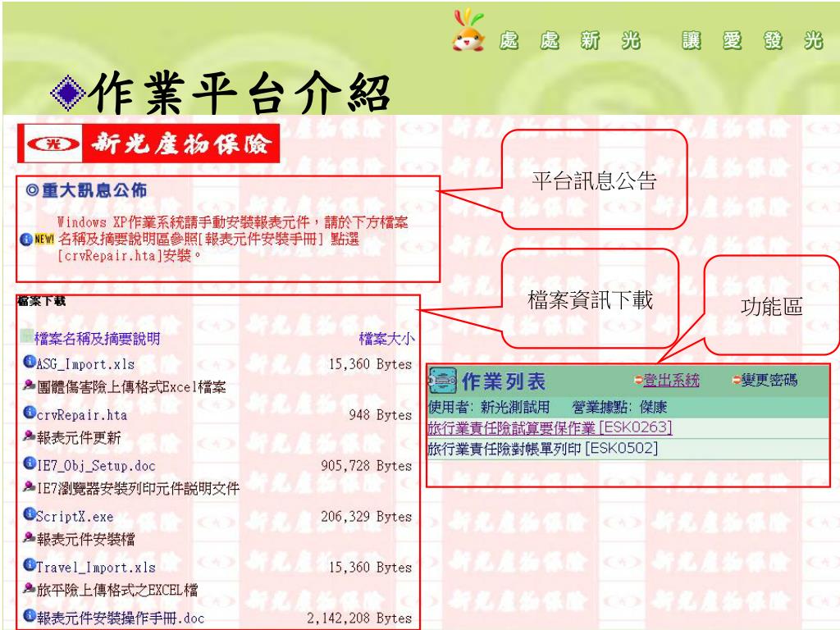Click the blue icon beside ASG_Import.xls
Image resolution: width=840 pixels, height=630 pixels.
[x=29, y=362]
